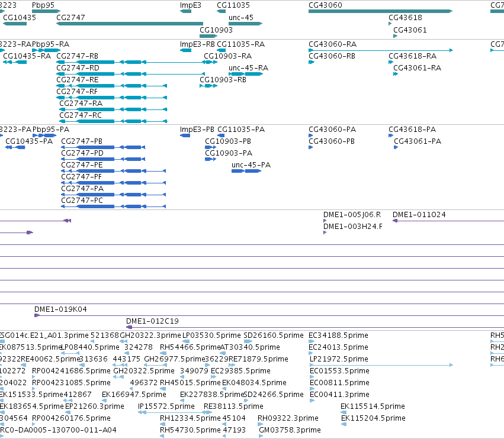Select the CG11035 gene label

233,5
